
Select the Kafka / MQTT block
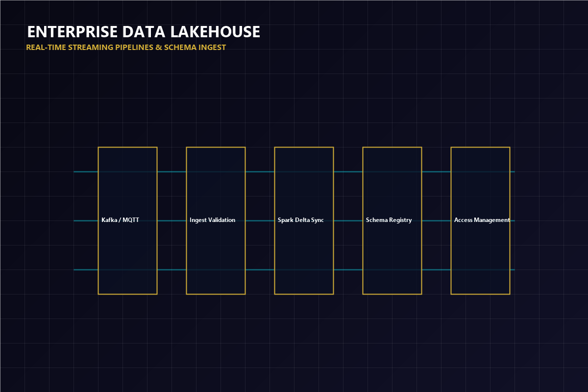pos(127,220)
